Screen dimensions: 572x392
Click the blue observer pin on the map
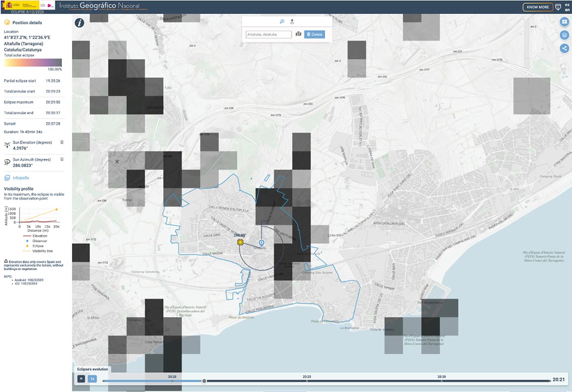261,243
